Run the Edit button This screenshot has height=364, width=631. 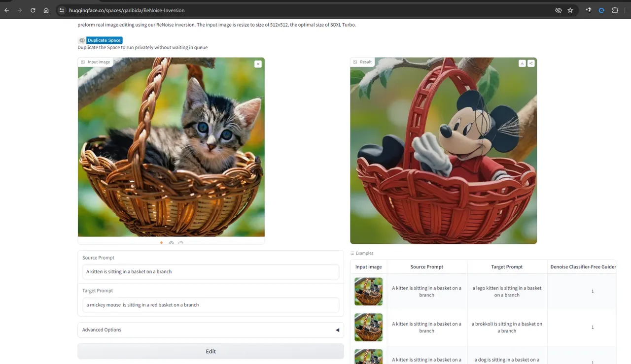tap(210, 351)
